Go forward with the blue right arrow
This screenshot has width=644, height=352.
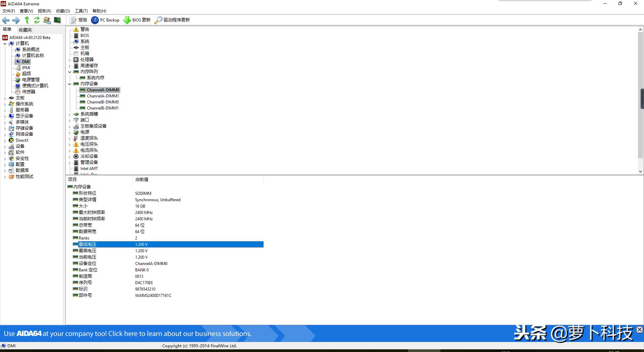(16, 20)
